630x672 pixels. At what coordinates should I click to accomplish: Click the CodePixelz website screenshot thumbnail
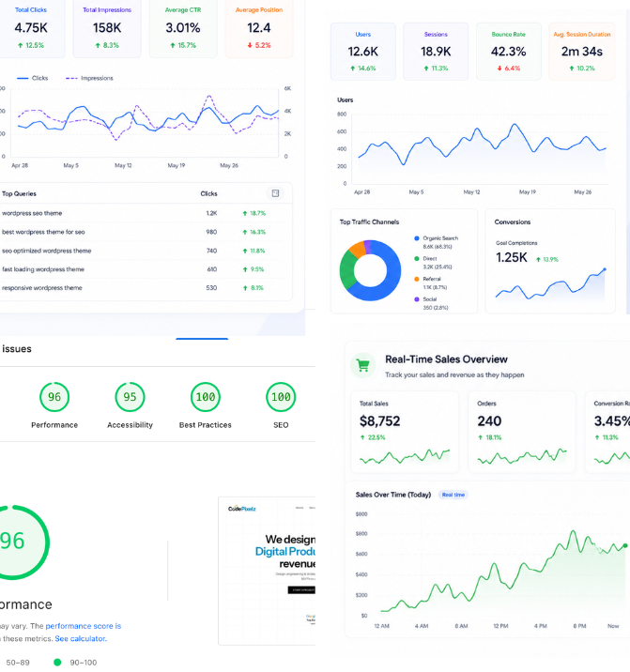click(267, 571)
